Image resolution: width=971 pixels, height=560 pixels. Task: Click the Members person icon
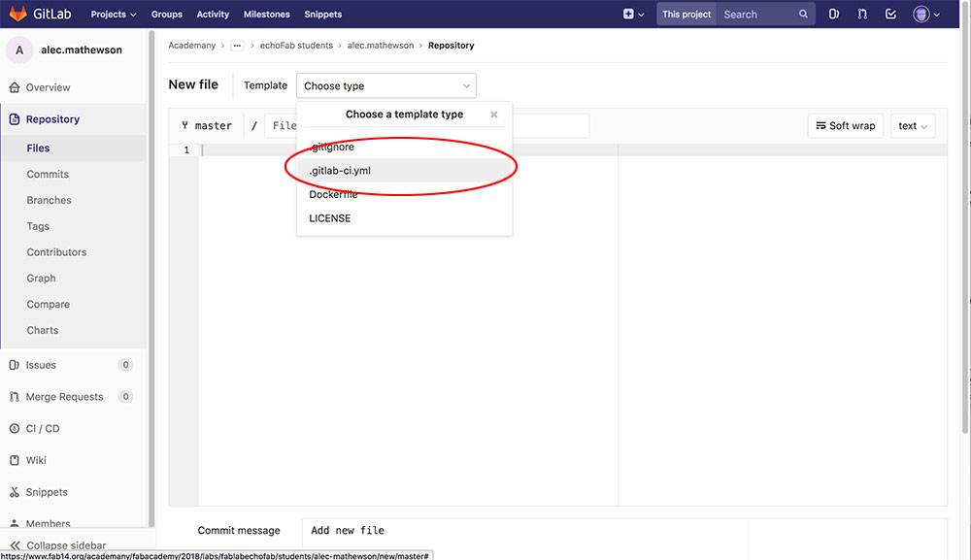tap(15, 523)
